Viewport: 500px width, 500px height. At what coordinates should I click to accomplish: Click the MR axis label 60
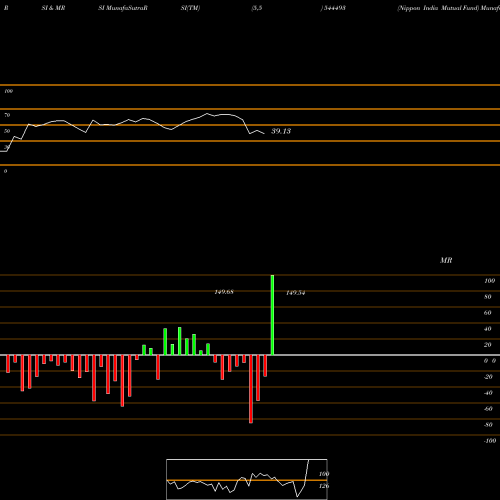[488, 313]
